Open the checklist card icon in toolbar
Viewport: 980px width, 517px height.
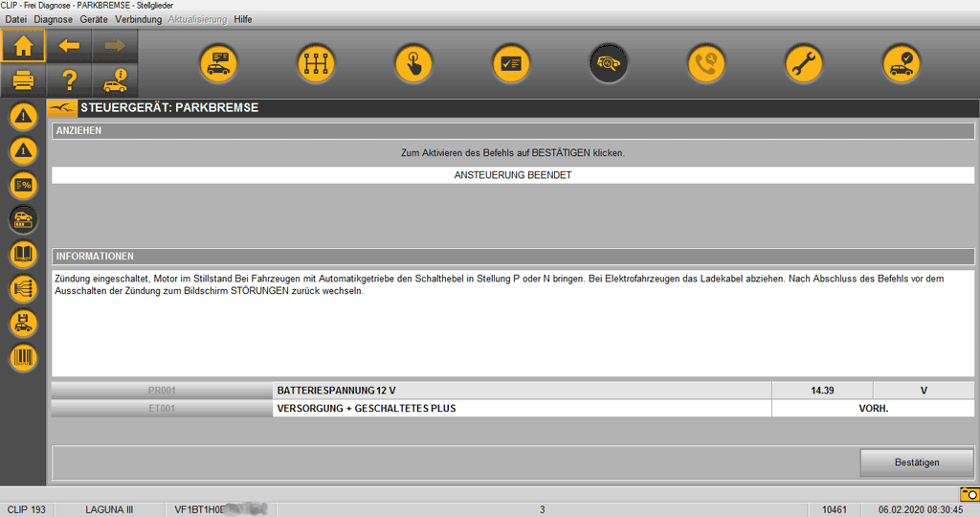[510, 64]
